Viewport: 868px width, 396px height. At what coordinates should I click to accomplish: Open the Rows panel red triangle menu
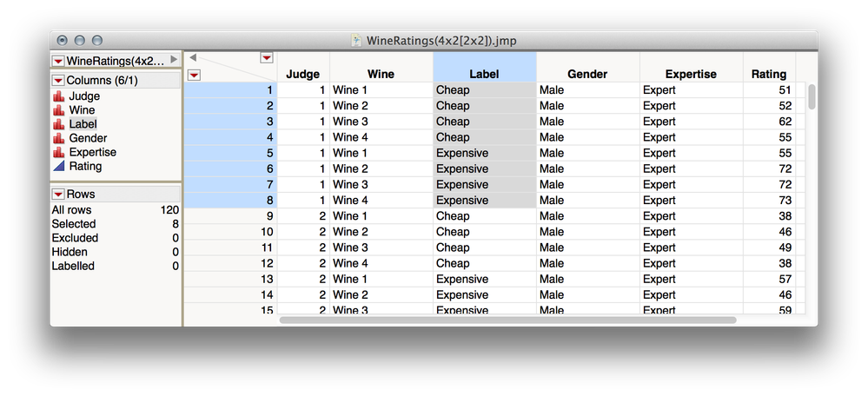pyautogui.click(x=58, y=195)
